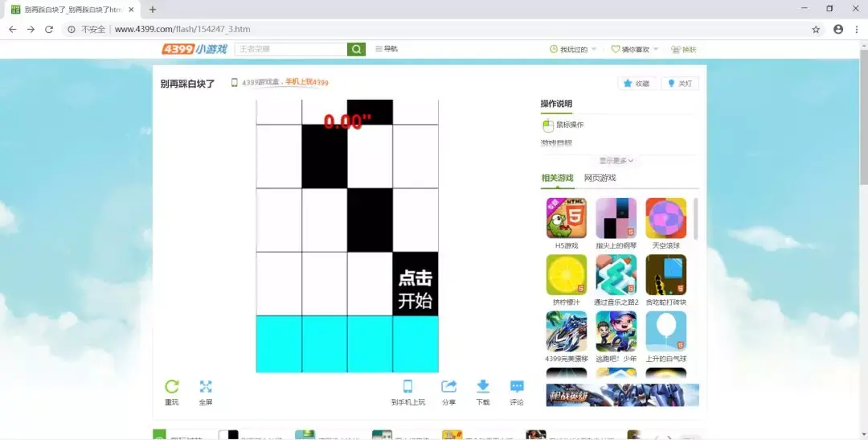Click the browser Back arrow
This screenshot has width=868, height=440.
(x=12, y=30)
